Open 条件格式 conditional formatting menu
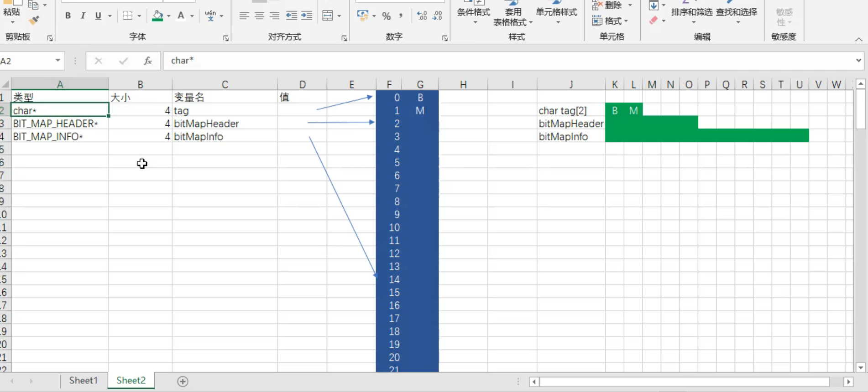The width and height of the screenshot is (868, 392). click(474, 13)
